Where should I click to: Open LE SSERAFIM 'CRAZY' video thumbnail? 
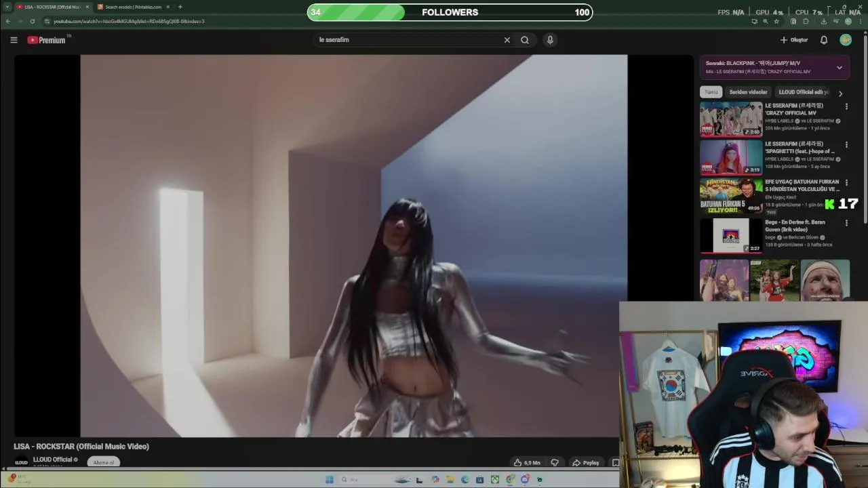click(x=731, y=119)
